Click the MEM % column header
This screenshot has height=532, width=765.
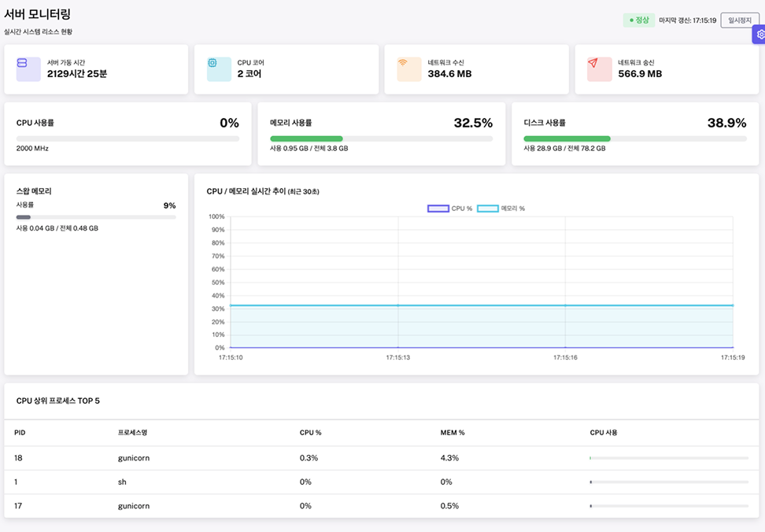pos(453,433)
